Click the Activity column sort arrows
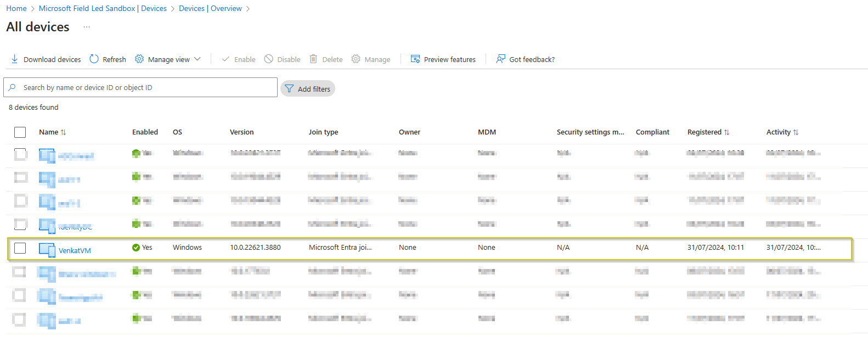This screenshot has height=364, width=868. [796, 132]
